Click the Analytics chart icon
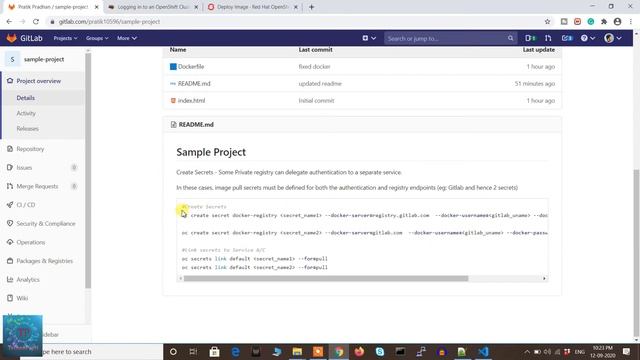The width and height of the screenshot is (640, 360). click(10, 280)
